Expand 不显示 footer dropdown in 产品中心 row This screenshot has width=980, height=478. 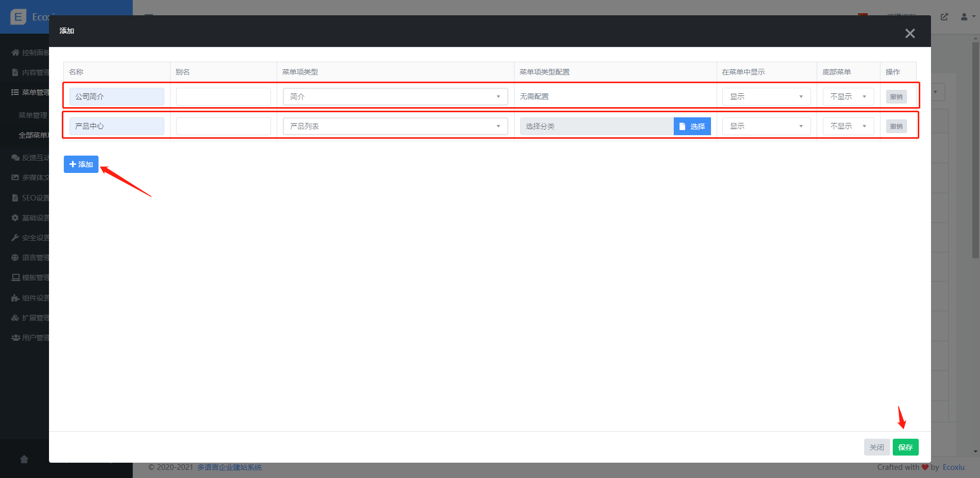pos(848,126)
